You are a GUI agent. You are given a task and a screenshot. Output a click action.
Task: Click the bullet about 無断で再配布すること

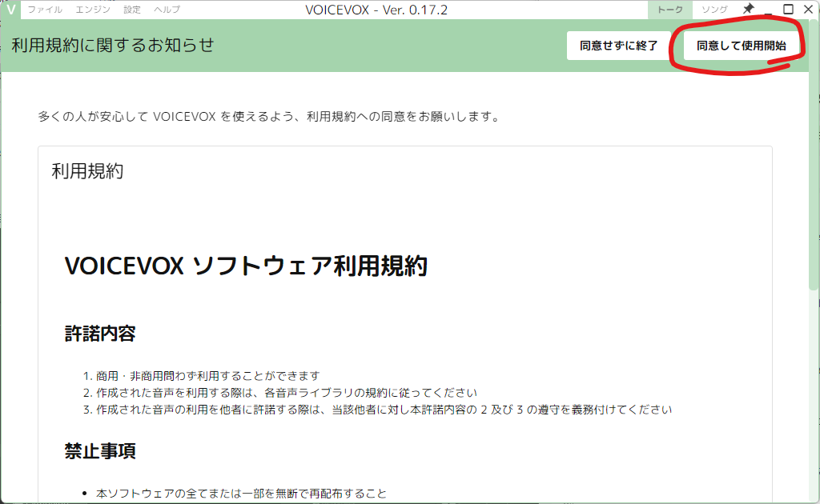point(241,493)
